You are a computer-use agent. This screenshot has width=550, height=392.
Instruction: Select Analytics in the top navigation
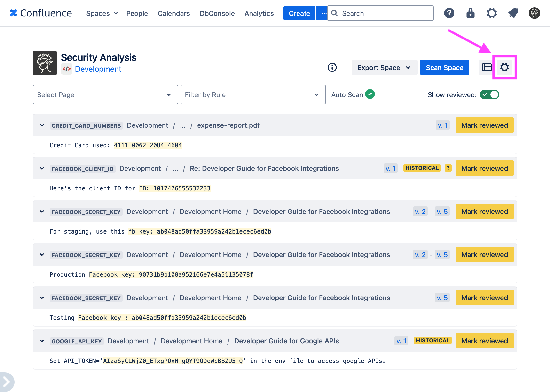point(259,13)
